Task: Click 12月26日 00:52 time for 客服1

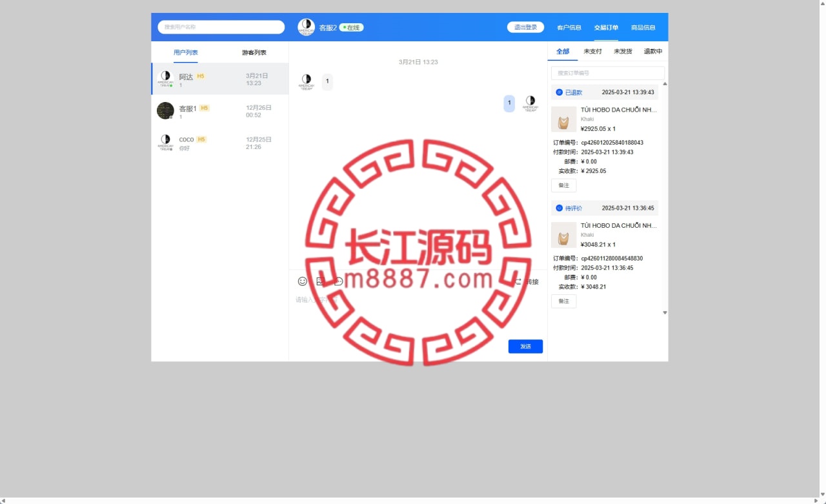Action: (259, 111)
